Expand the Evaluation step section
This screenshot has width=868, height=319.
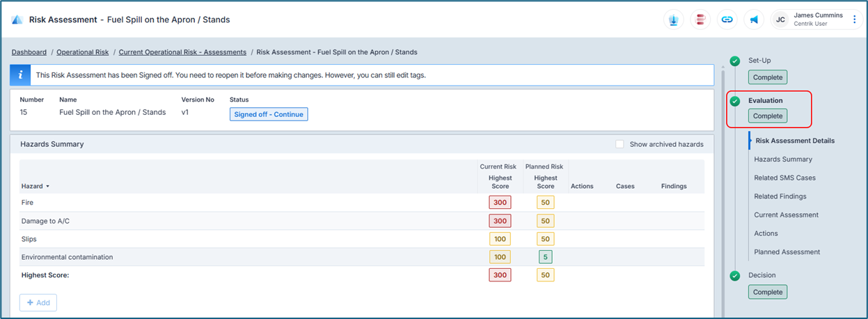pyautogui.click(x=765, y=100)
